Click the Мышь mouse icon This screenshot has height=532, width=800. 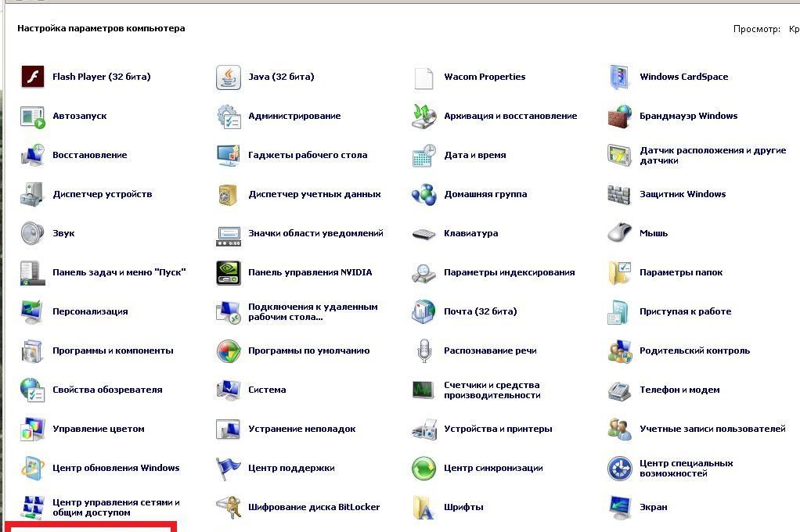620,234
